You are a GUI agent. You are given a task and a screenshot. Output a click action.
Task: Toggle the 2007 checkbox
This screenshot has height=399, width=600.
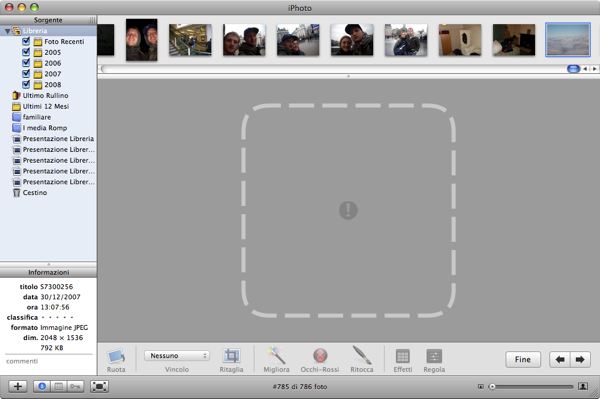click(x=26, y=73)
